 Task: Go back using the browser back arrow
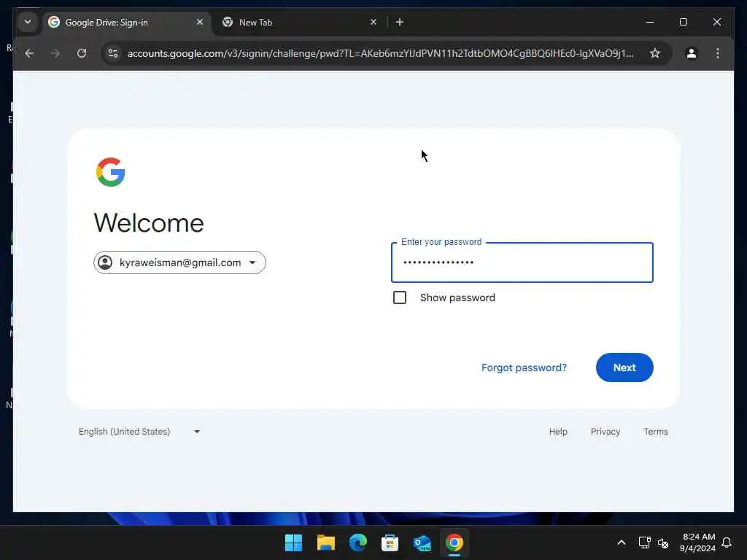click(x=29, y=53)
